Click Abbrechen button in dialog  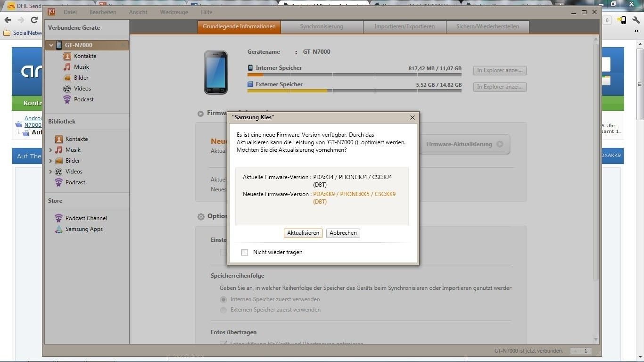tap(343, 233)
